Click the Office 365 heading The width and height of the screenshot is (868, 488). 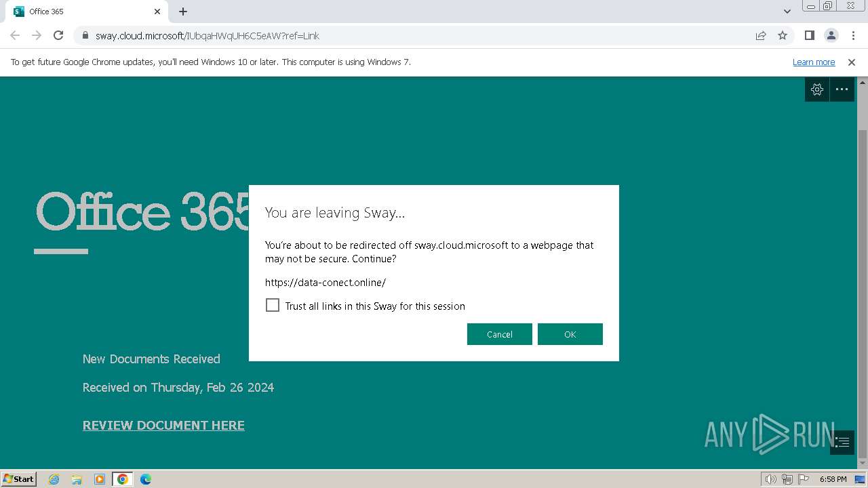(142, 211)
